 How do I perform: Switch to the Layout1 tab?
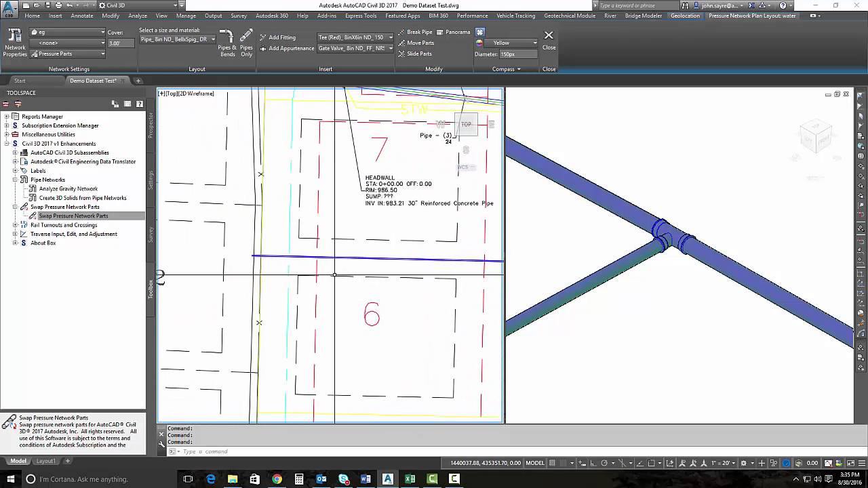point(45,461)
